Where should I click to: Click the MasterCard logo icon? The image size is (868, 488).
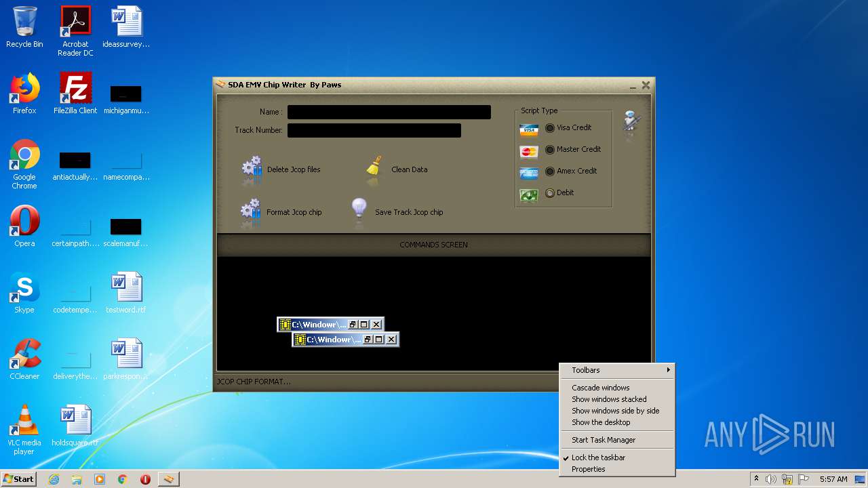(x=529, y=152)
